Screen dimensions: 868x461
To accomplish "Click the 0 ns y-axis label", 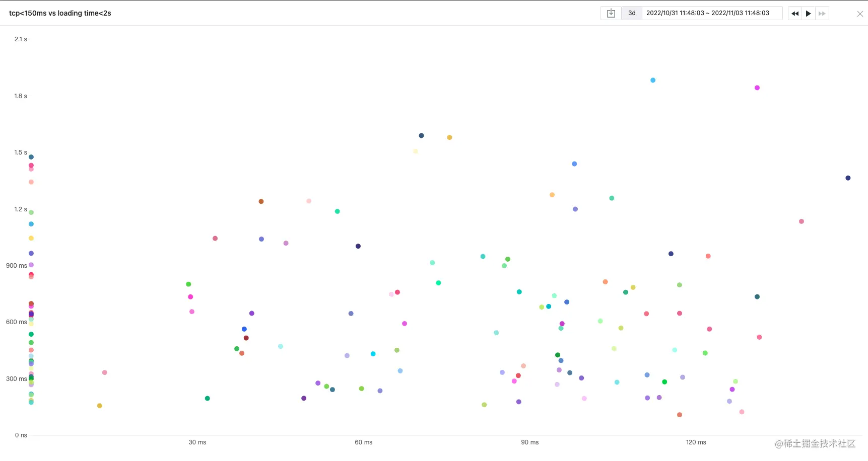I will [21, 435].
